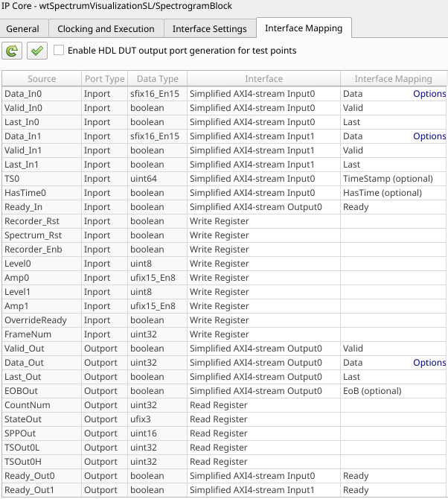Open Interface dropdown for Ready_In row
This screenshot has width=448, height=499.
click(263, 207)
